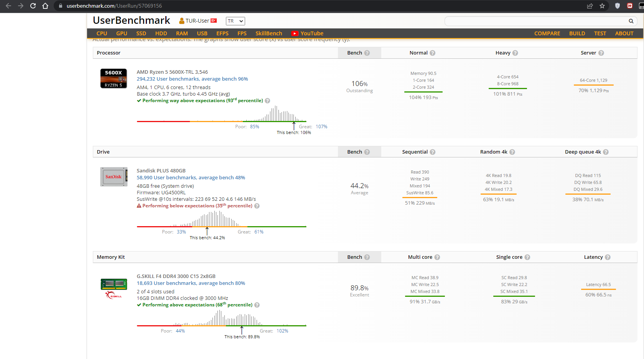Open the USB menu
Viewport: 644px width, 359px height.
(x=202, y=33)
